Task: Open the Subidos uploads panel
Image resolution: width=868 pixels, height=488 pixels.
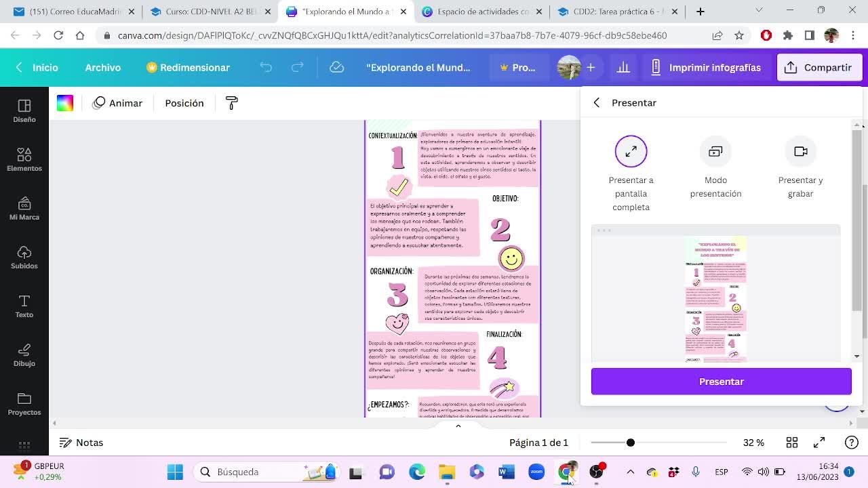Action: tap(24, 258)
